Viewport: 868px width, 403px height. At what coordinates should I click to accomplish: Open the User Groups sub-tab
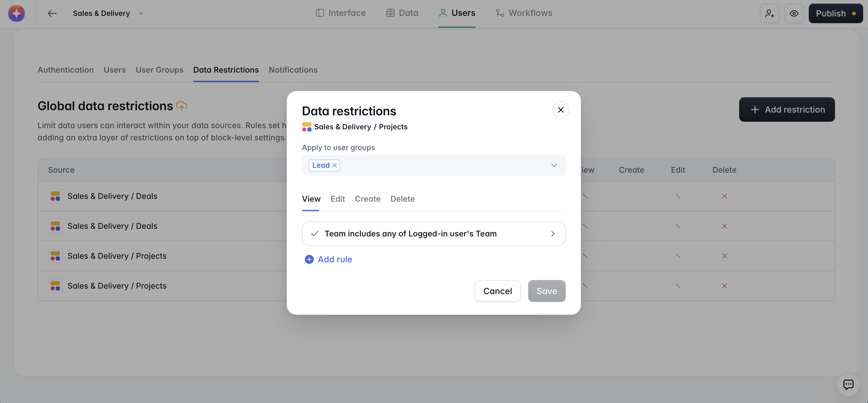pyautogui.click(x=159, y=70)
